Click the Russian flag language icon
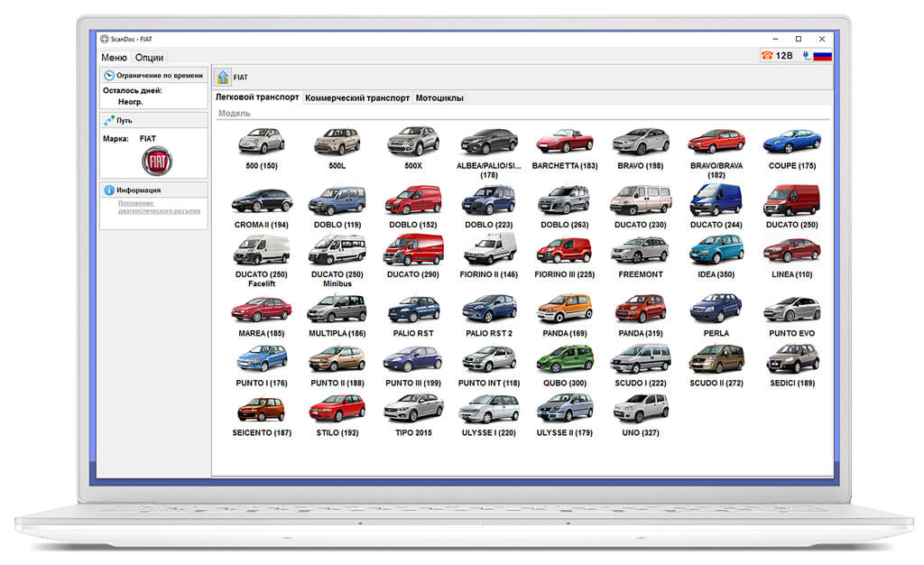 pyautogui.click(x=822, y=56)
